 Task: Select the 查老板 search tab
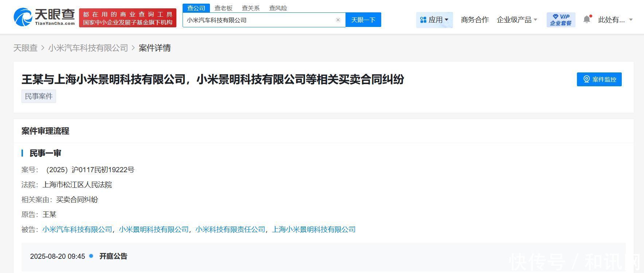tap(223, 8)
